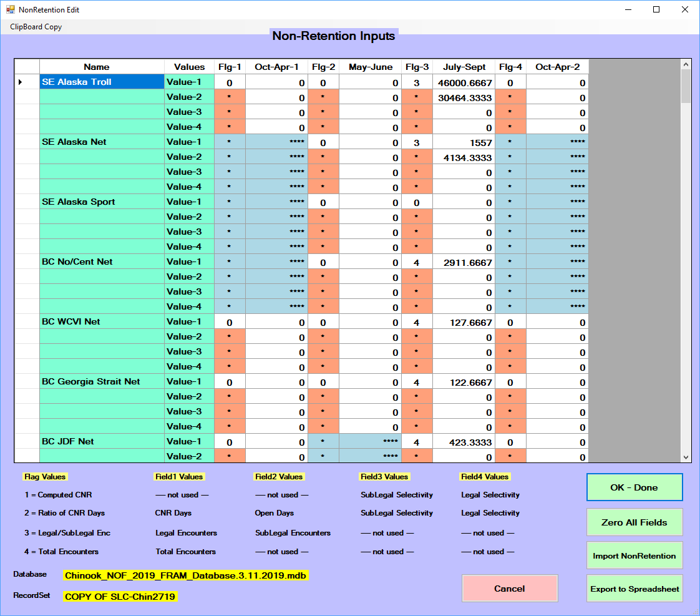Click the July-Sept column header
The height and width of the screenshot is (616, 700).
pyautogui.click(x=464, y=67)
